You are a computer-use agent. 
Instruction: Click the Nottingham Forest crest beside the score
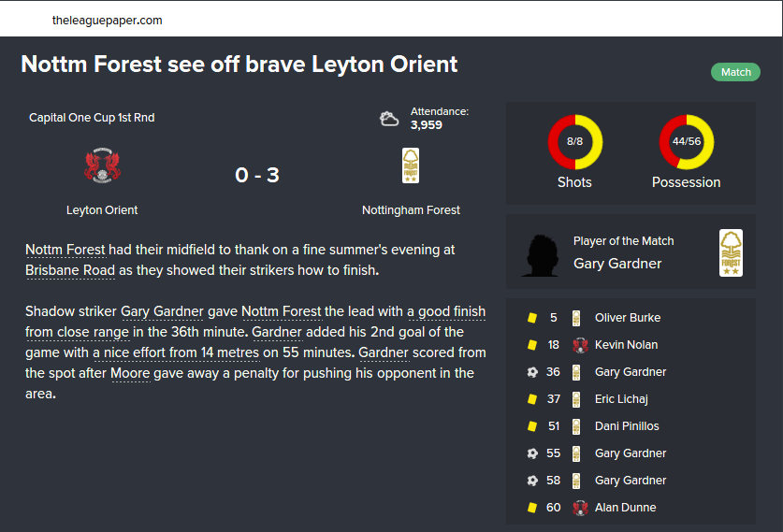pos(411,166)
